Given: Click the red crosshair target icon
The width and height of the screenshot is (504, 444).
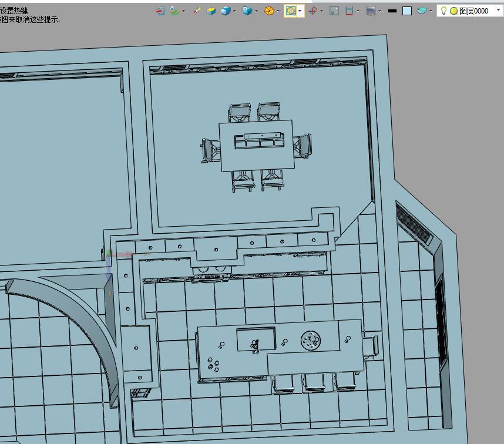Looking at the screenshot, I should tap(313, 11).
